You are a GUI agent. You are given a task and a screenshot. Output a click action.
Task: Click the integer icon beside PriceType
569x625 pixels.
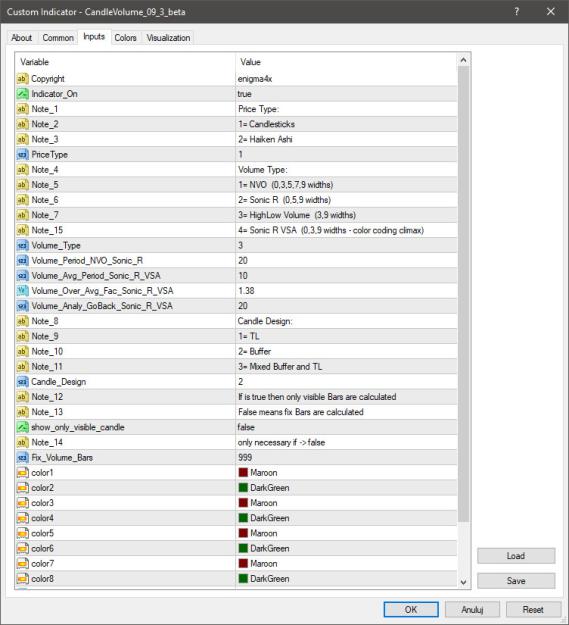23,154
